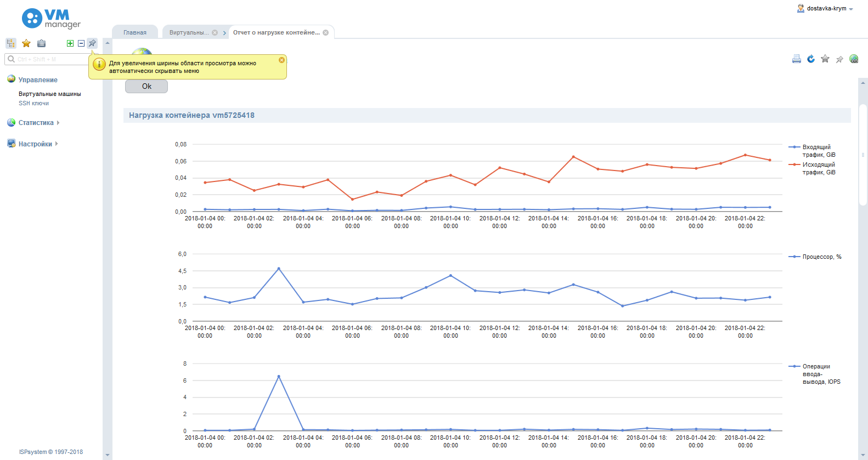
Task: Open the SSH ключи link
Action: coord(33,103)
